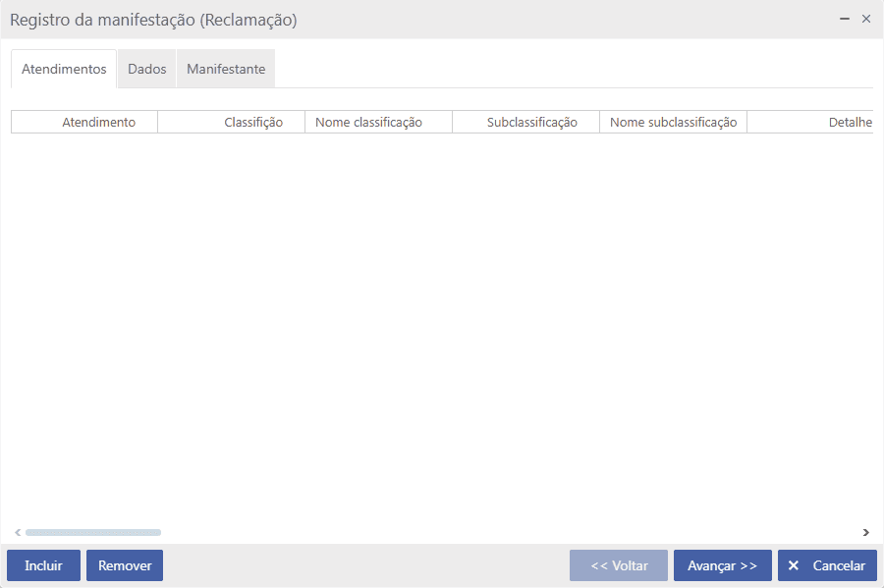Image resolution: width=884 pixels, height=588 pixels.
Task: Select the Detalhe column header
Action: pos(810,123)
